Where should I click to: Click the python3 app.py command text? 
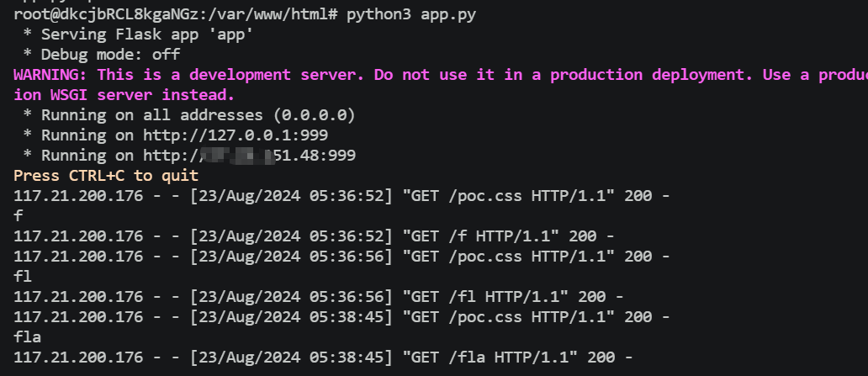coord(411,14)
